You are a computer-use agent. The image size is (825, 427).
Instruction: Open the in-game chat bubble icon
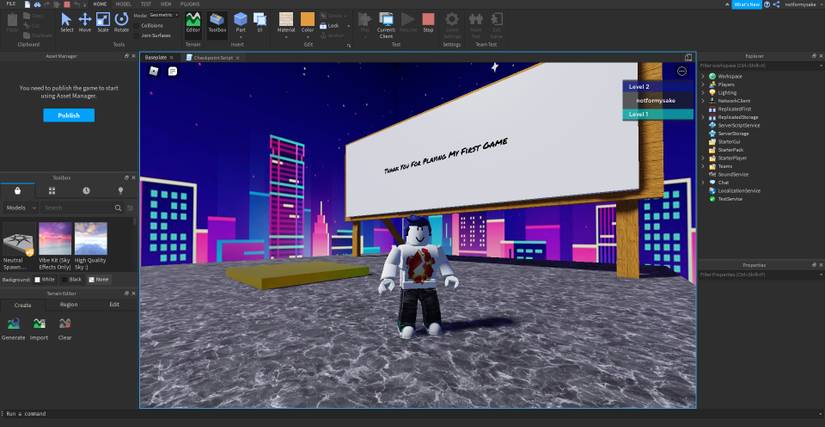point(173,71)
